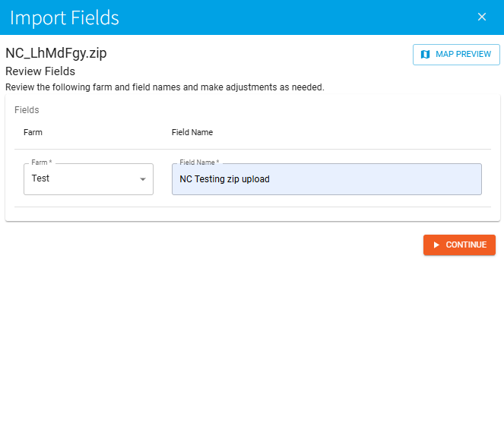
Task: Click the play arrow icon on Continue
Action: coord(436,245)
